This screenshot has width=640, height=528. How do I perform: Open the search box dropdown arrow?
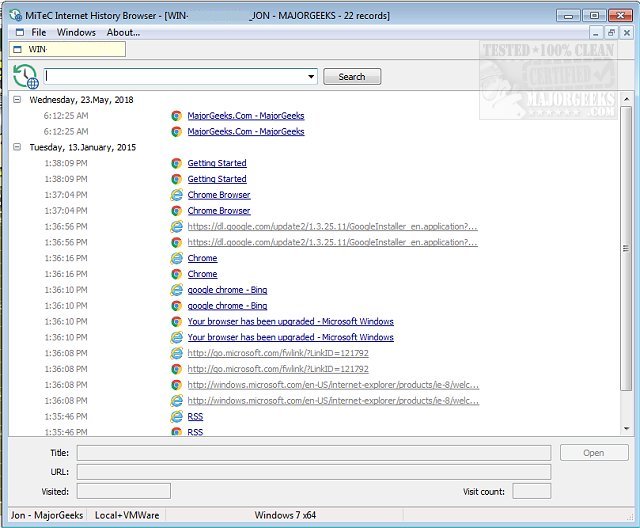click(311, 77)
